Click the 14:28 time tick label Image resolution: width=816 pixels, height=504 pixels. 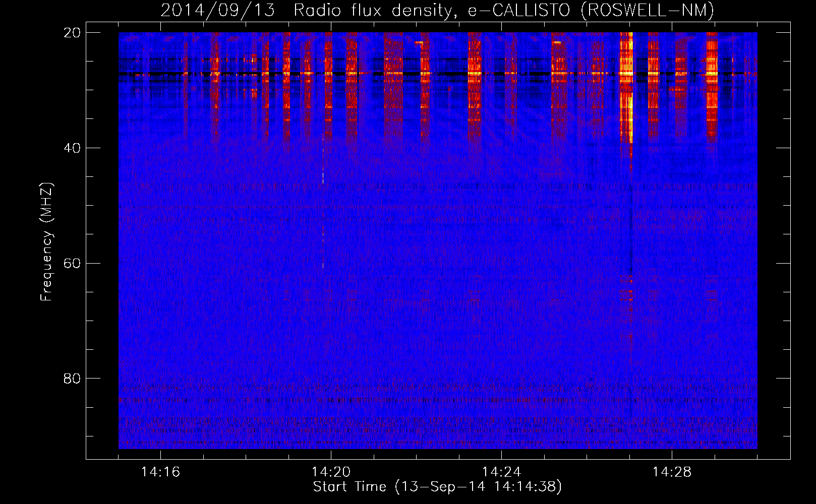672,472
